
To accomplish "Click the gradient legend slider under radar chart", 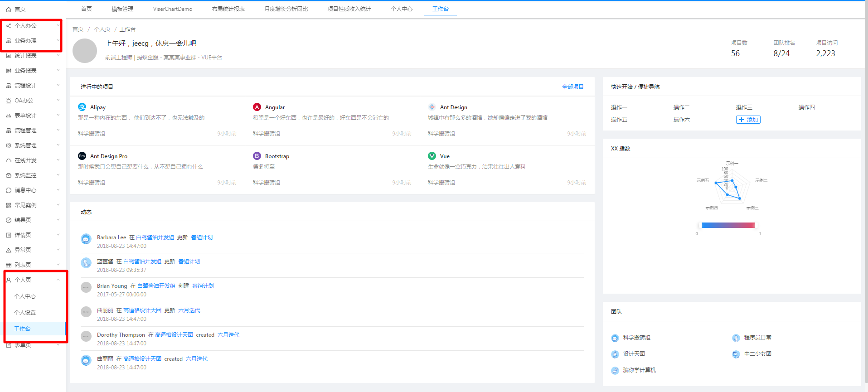I will [728, 225].
